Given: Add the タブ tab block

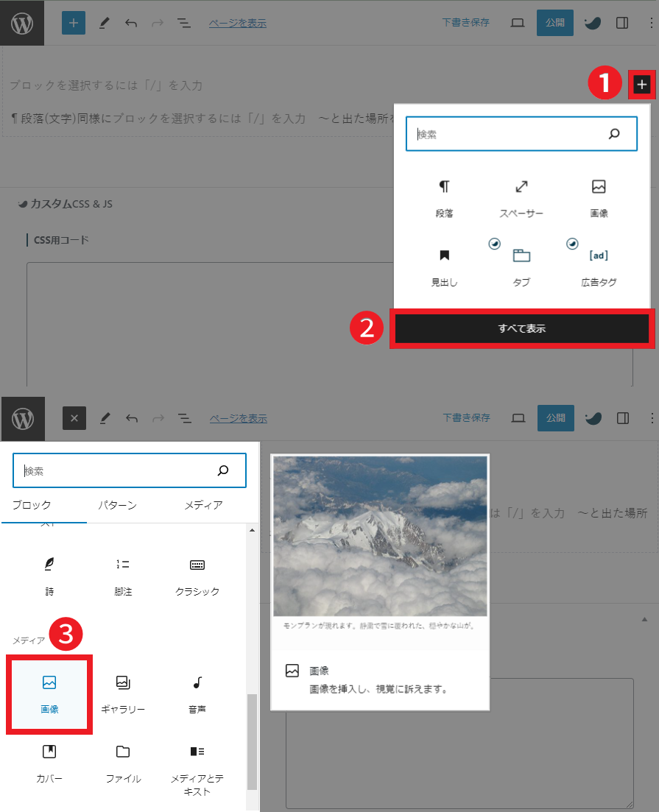Looking at the screenshot, I should 521,266.
